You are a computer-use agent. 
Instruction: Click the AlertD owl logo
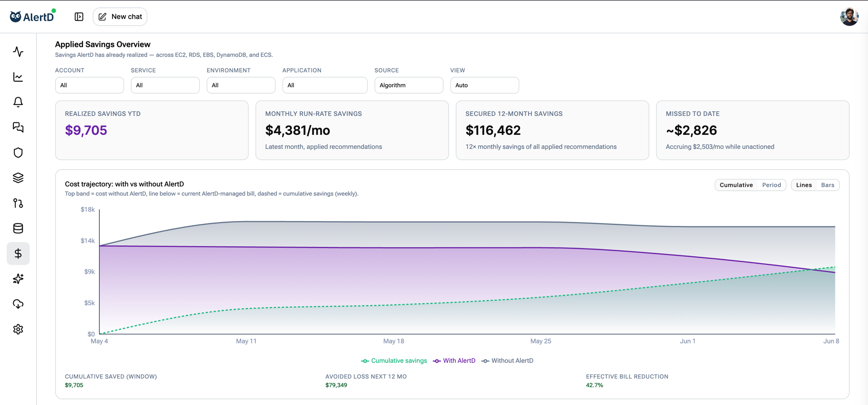[33, 16]
